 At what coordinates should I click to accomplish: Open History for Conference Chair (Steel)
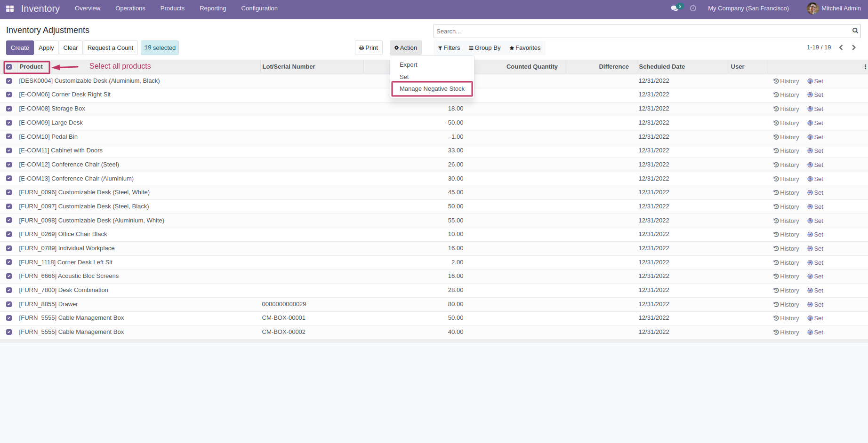(x=786, y=165)
